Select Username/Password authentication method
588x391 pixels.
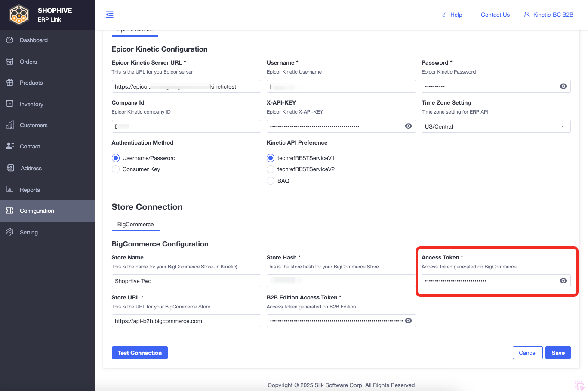[116, 158]
